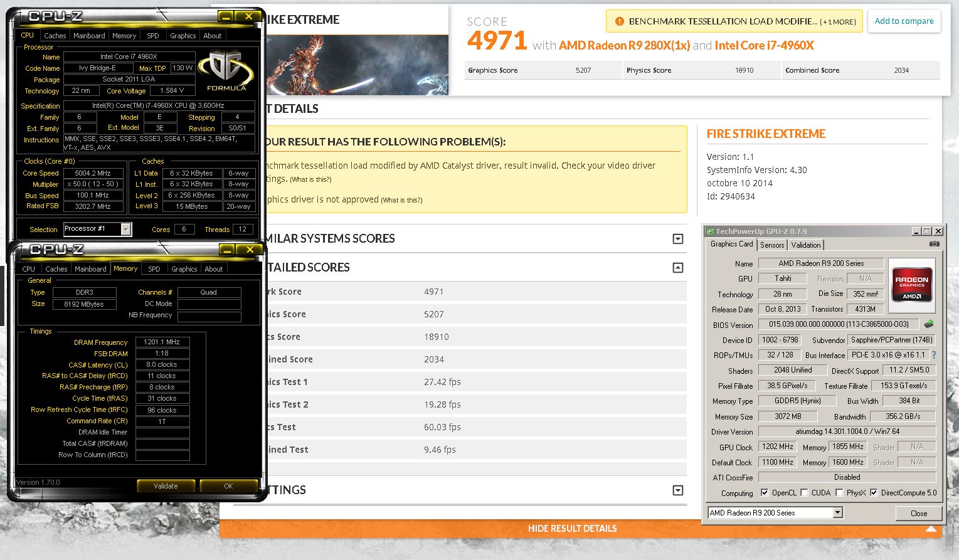Click the Graphics Score 5207 summary cell

[543, 70]
